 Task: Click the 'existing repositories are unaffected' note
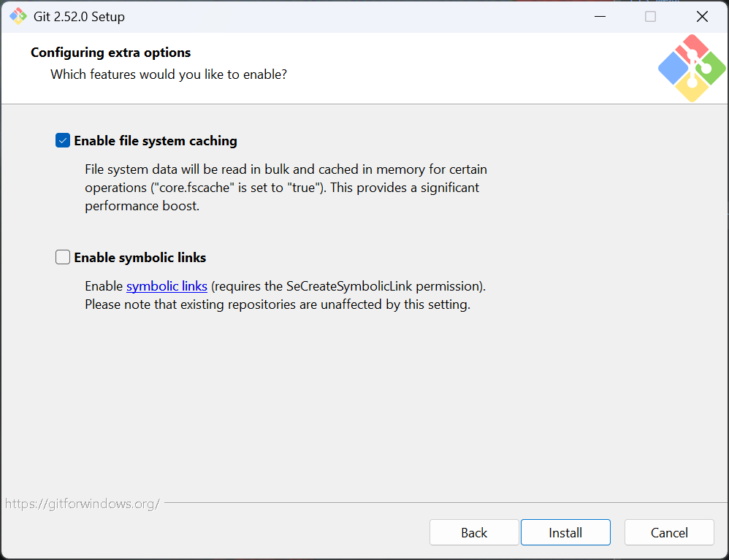(278, 305)
